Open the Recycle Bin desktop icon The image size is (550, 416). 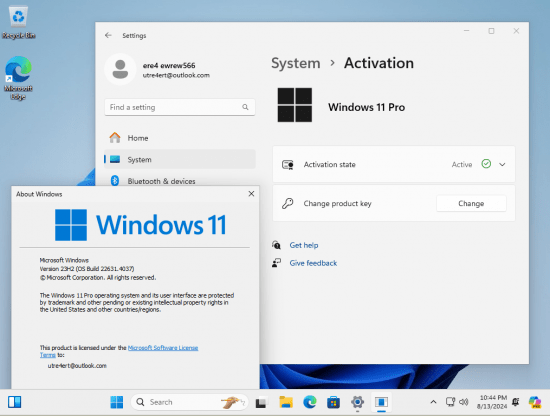coord(18,23)
